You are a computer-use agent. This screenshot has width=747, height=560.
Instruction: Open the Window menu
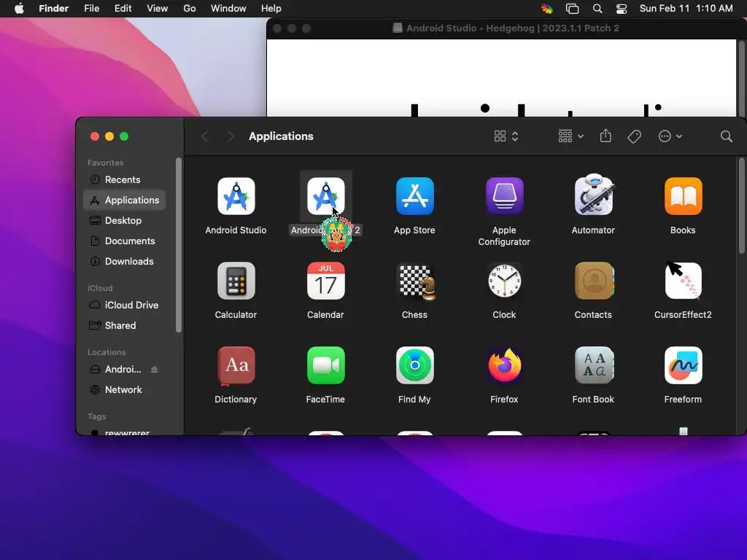[x=228, y=9]
